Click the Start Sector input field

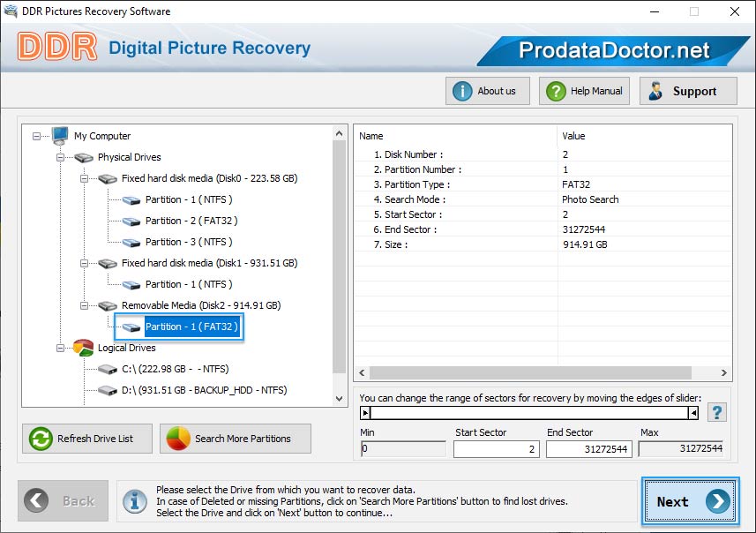[x=496, y=449]
